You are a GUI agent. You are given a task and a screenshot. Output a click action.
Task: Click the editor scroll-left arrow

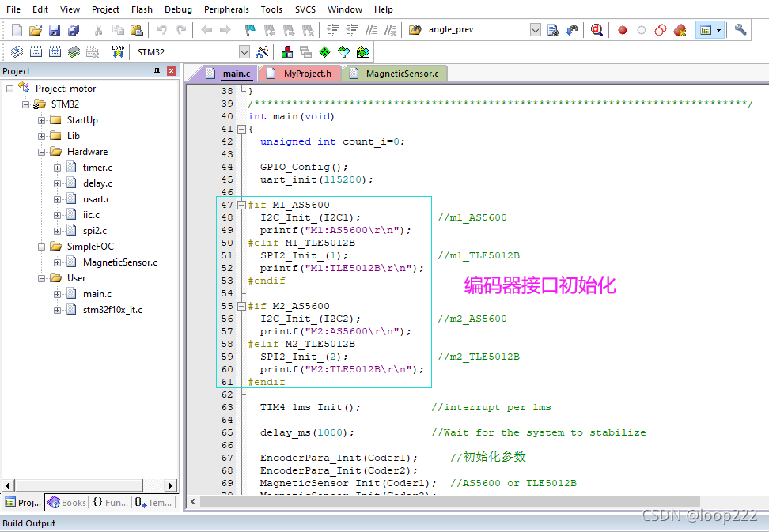coord(193,502)
